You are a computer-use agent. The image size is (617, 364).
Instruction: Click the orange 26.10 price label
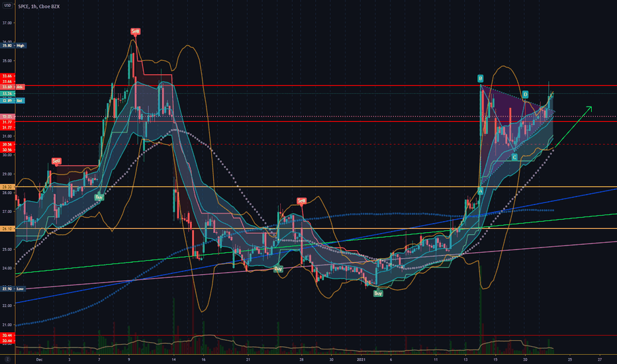[x=8, y=228]
